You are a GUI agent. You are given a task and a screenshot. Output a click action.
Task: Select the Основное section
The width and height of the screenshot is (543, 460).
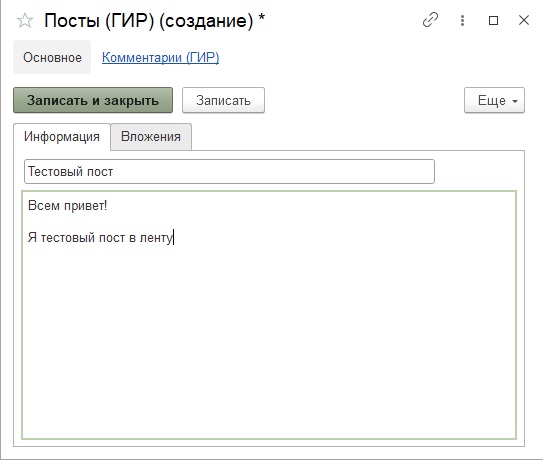click(52, 57)
